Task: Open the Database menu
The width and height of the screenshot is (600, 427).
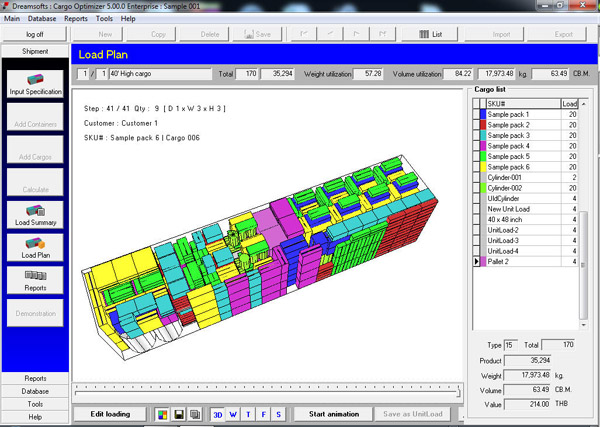Action: [42, 18]
